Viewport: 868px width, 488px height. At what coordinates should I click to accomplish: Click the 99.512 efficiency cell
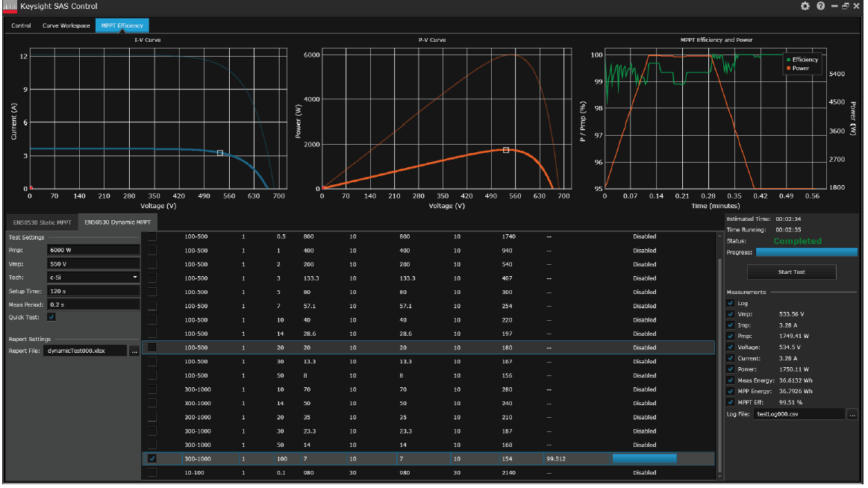pos(556,459)
